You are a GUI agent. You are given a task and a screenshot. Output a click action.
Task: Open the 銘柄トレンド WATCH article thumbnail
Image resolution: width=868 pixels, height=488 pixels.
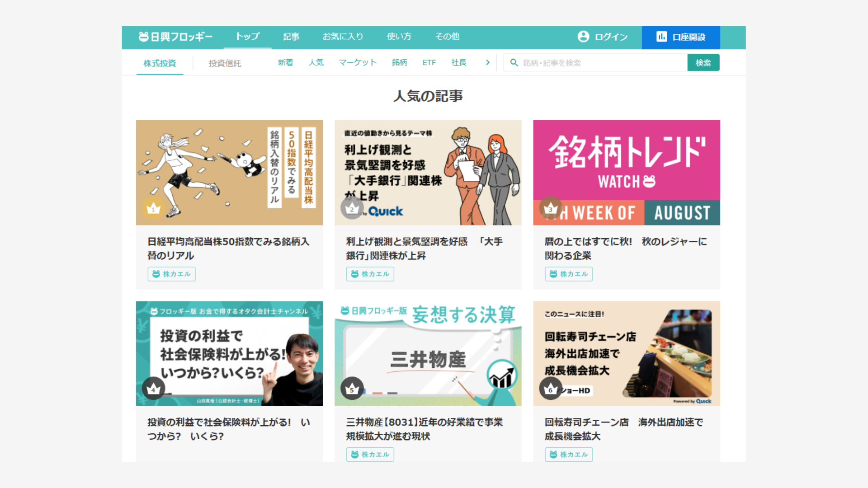[x=626, y=172]
